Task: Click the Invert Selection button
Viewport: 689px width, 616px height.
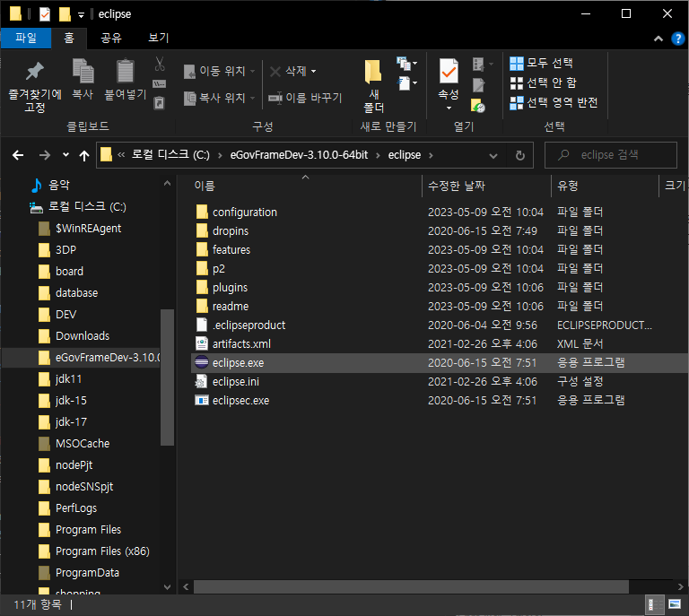Action: coord(554,103)
